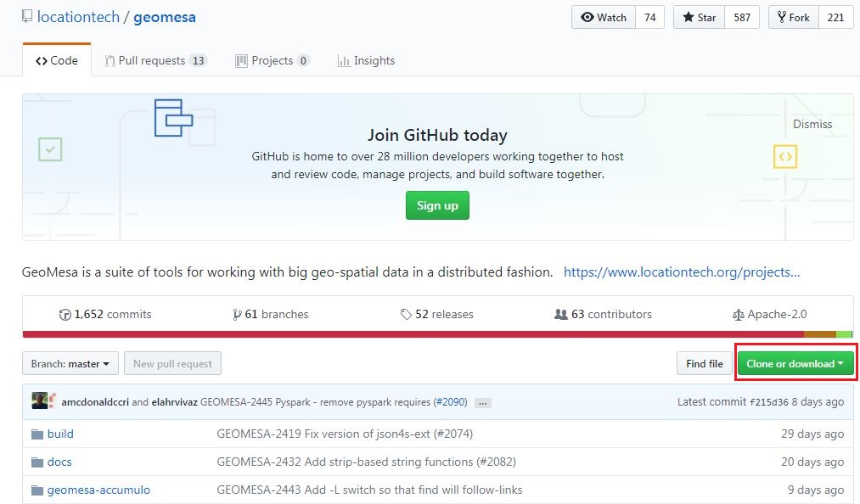Open latest commit hash f215d36
The height and width of the screenshot is (504, 860).
click(769, 402)
